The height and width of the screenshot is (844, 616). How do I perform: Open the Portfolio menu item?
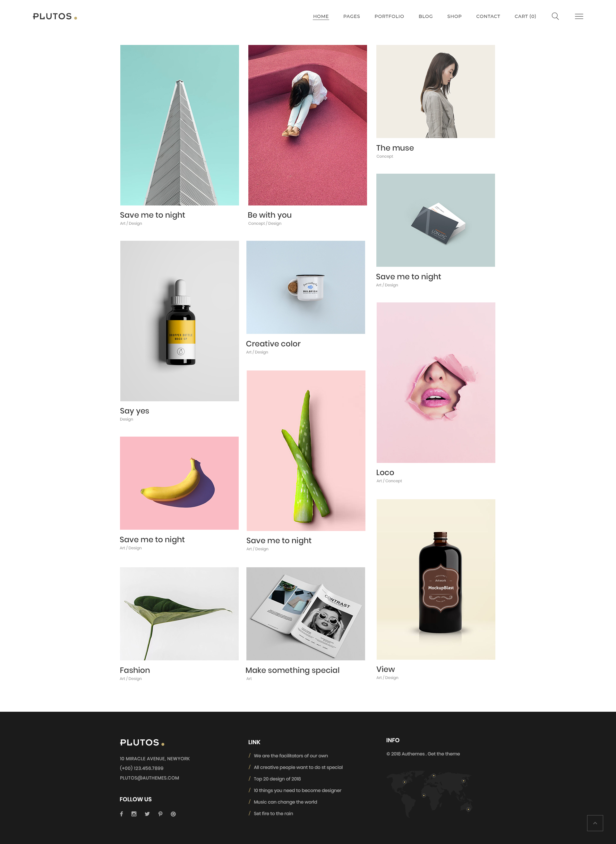[389, 16]
